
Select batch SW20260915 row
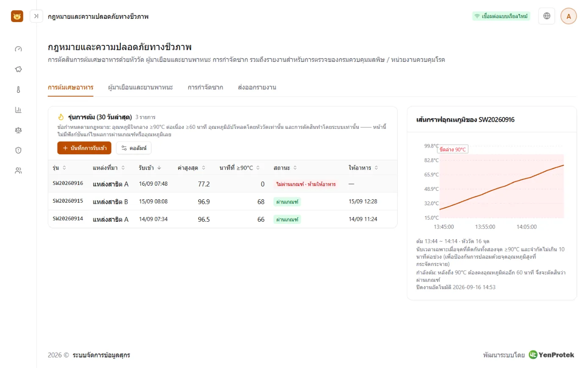point(223,202)
